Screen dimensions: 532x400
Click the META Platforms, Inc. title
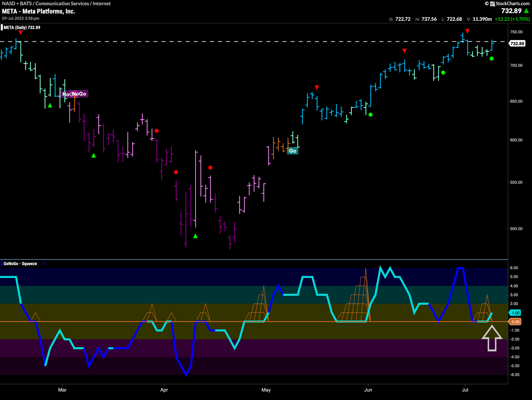(38, 11)
